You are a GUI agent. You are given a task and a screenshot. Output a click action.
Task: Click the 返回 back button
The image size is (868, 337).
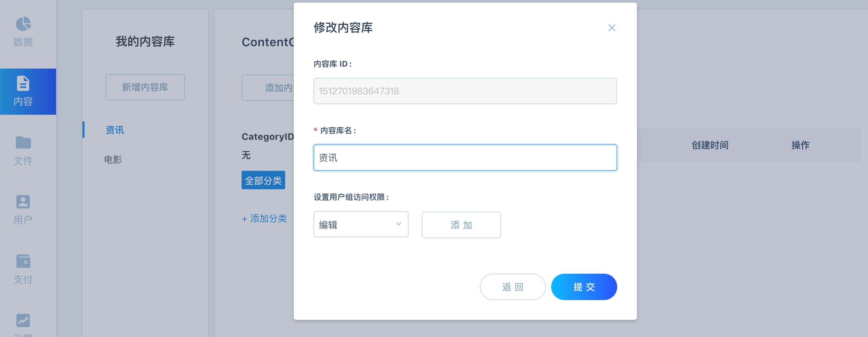tap(512, 287)
